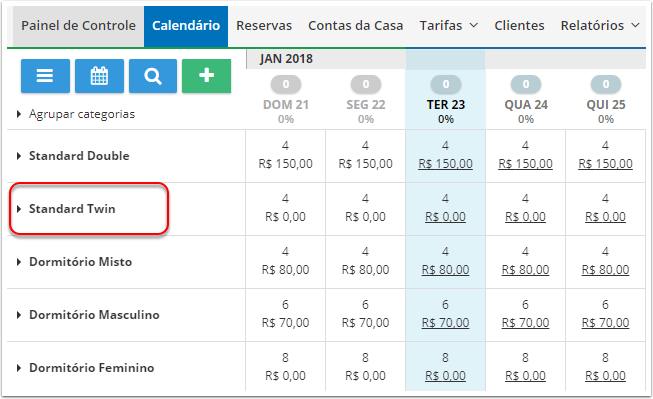The height and width of the screenshot is (399, 653).
Task: Open the Tarifas dropdown menu
Action: click(449, 26)
